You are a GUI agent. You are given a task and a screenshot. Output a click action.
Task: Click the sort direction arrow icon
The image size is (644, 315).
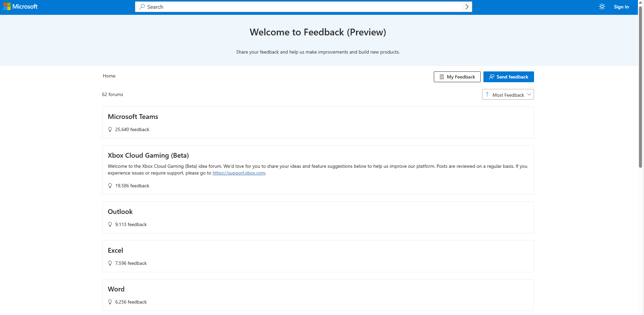click(x=487, y=95)
